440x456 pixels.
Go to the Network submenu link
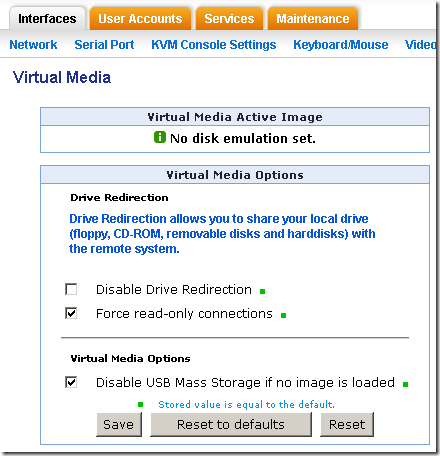click(33, 44)
